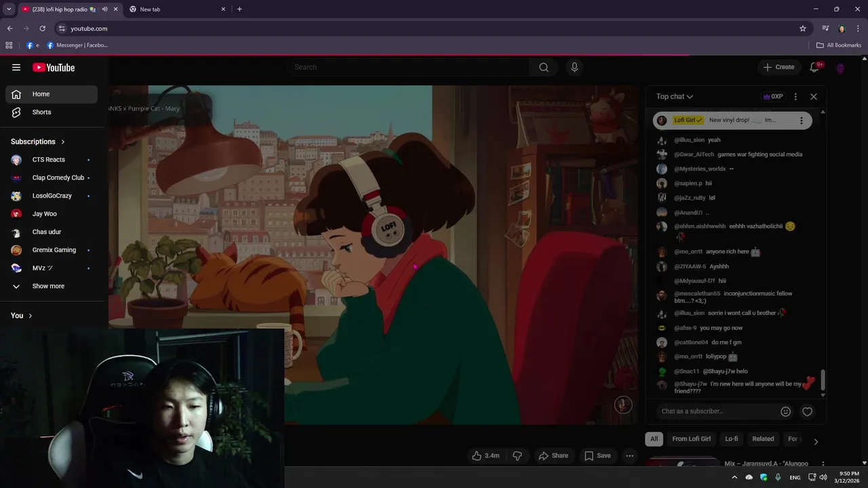Image resolution: width=868 pixels, height=488 pixels.
Task: Open the Messenger Facebook bookmark
Action: click(x=77, y=45)
